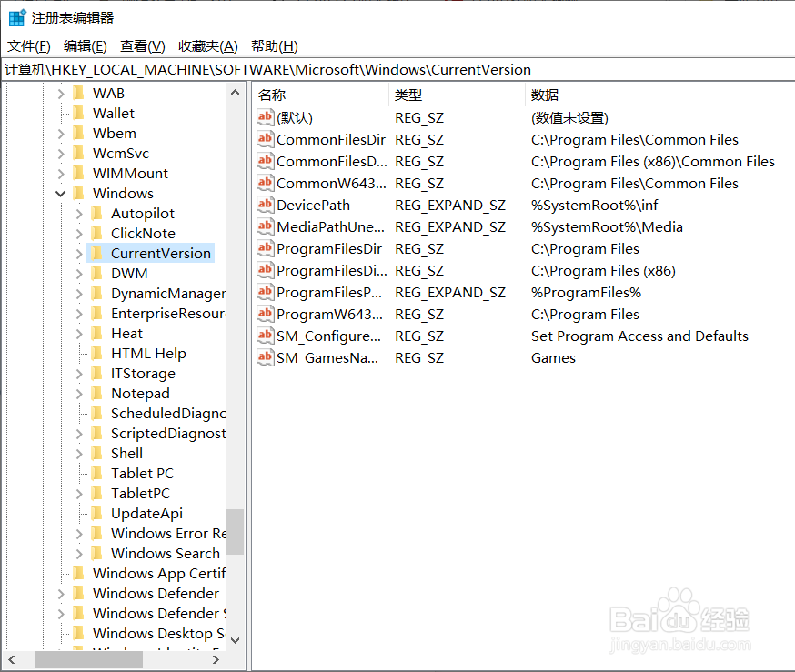Select the DevicePath string value icon
This screenshot has width=795, height=672.
pos(265,205)
